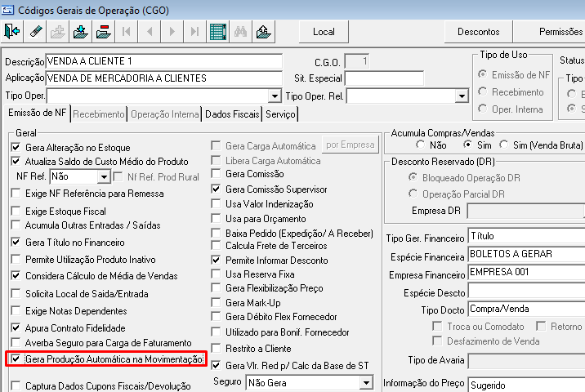Expand the Tipo Oper. dropdown
The image size is (585, 392).
275,96
